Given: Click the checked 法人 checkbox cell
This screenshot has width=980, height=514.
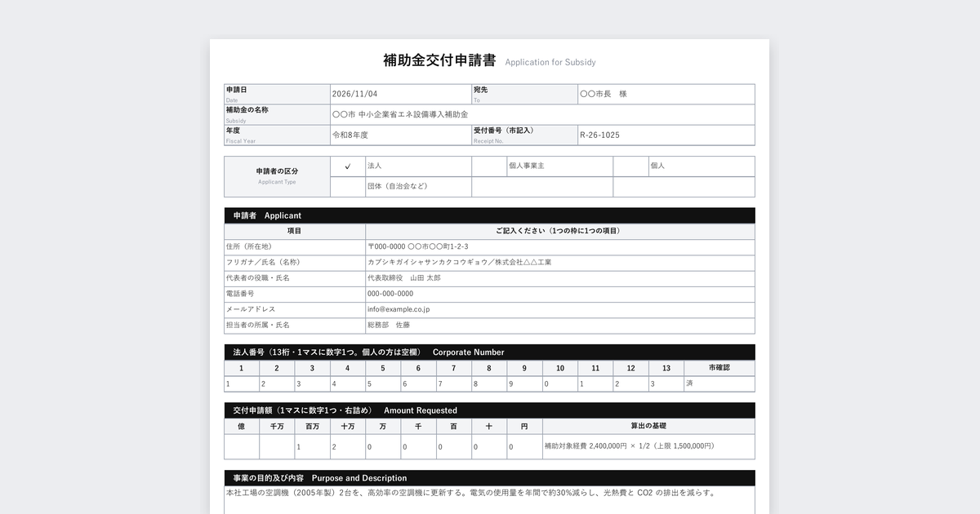Looking at the screenshot, I should pos(348,166).
